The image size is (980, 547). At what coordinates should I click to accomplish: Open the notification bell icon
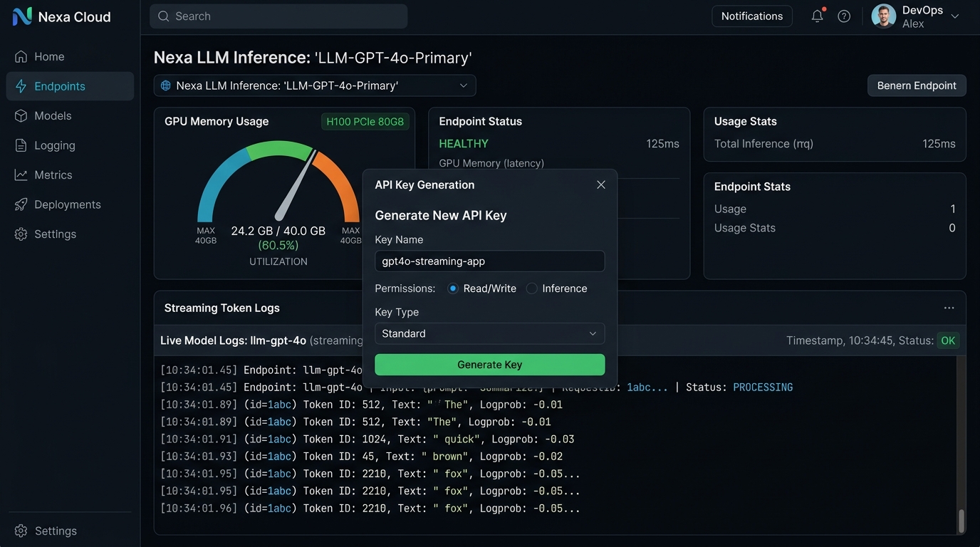pos(818,16)
